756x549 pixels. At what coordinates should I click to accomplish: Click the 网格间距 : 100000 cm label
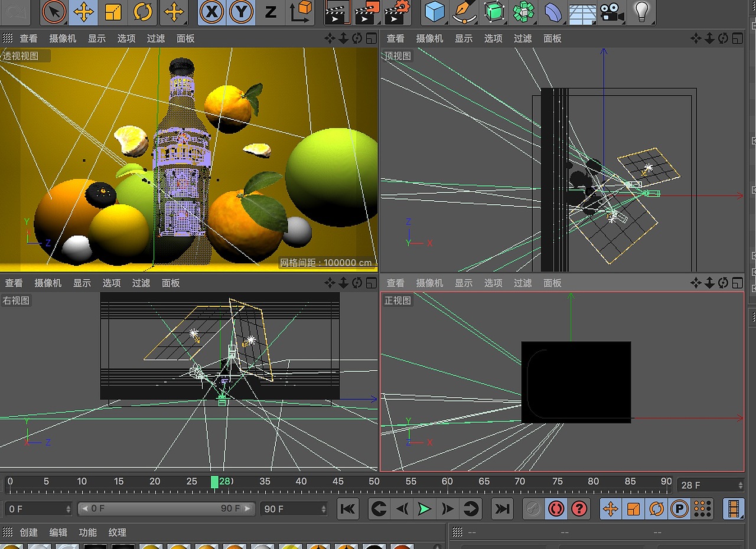coord(326,263)
